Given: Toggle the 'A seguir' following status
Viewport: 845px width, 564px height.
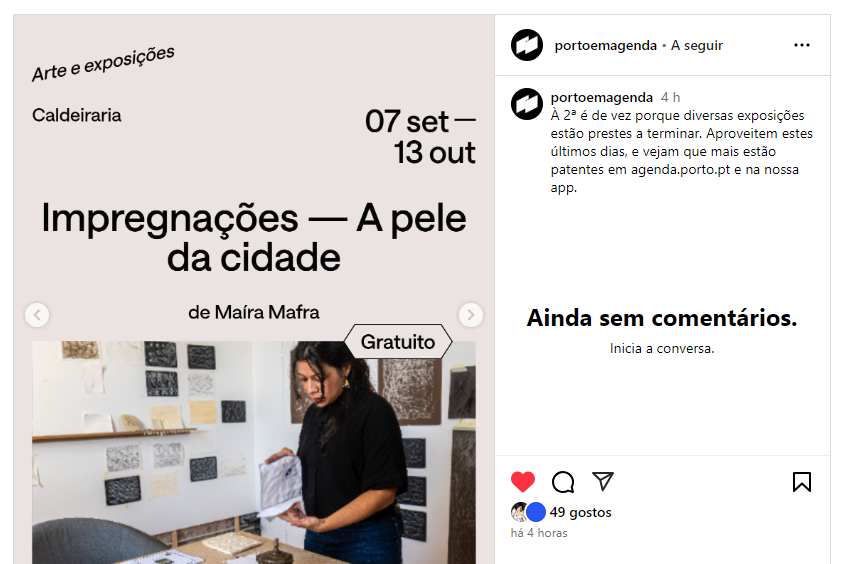Looking at the screenshot, I should pyautogui.click(x=696, y=46).
